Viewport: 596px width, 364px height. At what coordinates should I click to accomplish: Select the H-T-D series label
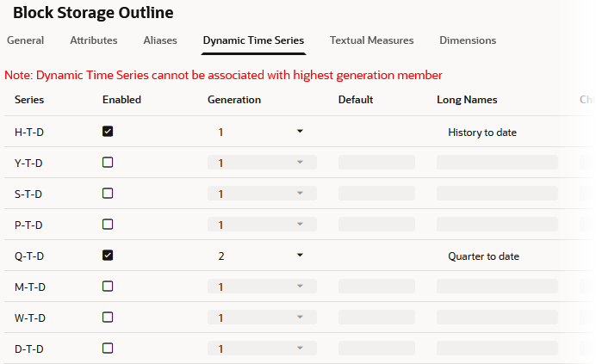tap(29, 133)
